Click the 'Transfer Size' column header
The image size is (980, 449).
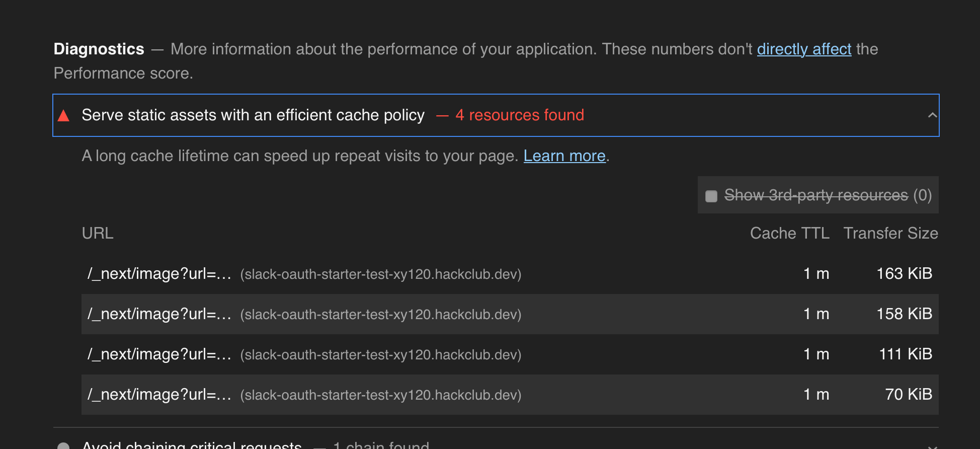click(890, 233)
